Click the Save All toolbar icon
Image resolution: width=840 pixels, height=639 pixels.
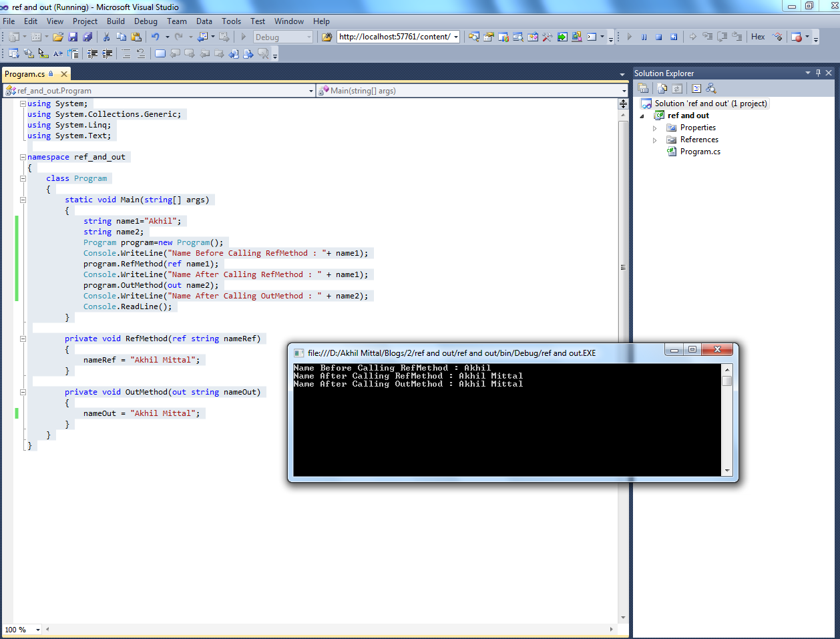coord(87,37)
